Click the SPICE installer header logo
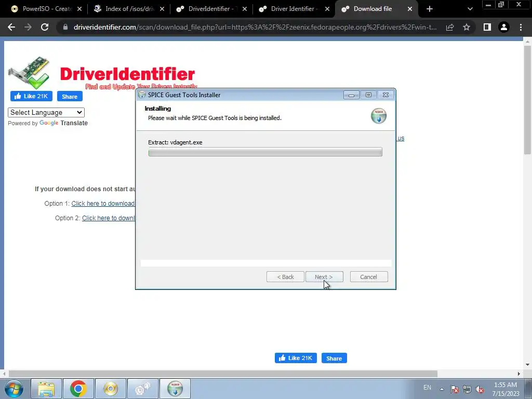The image size is (532, 399). [379, 116]
